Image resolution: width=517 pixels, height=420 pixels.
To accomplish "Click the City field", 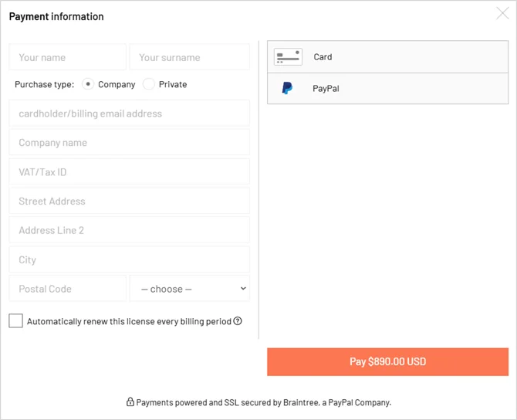I will tap(130, 259).
